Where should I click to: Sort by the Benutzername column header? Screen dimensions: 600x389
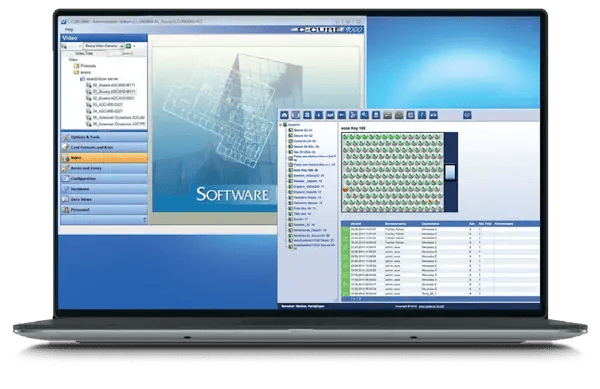tap(396, 224)
